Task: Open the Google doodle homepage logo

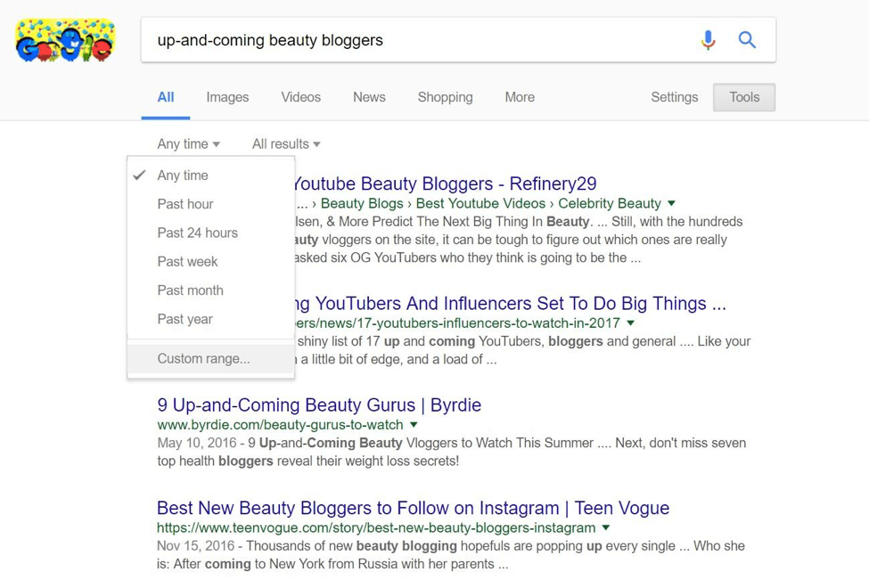Action: 64,39
